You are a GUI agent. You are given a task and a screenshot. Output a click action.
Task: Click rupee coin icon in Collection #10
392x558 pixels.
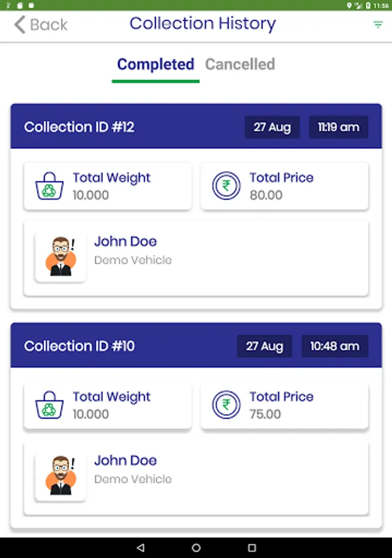[227, 405]
